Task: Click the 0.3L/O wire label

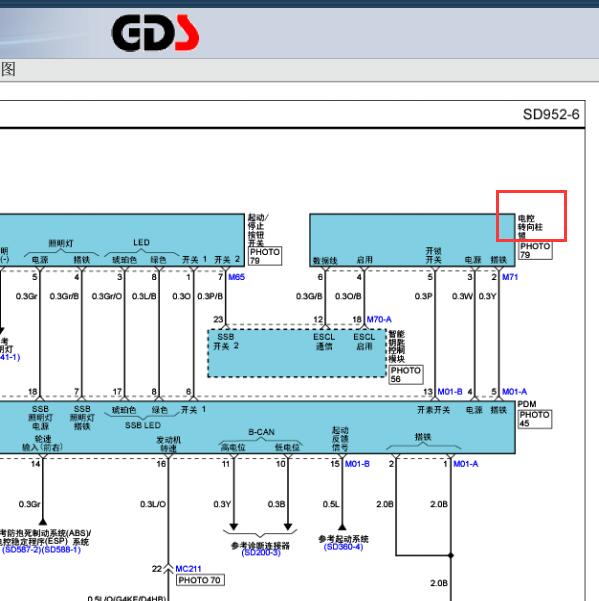Action: [153, 504]
